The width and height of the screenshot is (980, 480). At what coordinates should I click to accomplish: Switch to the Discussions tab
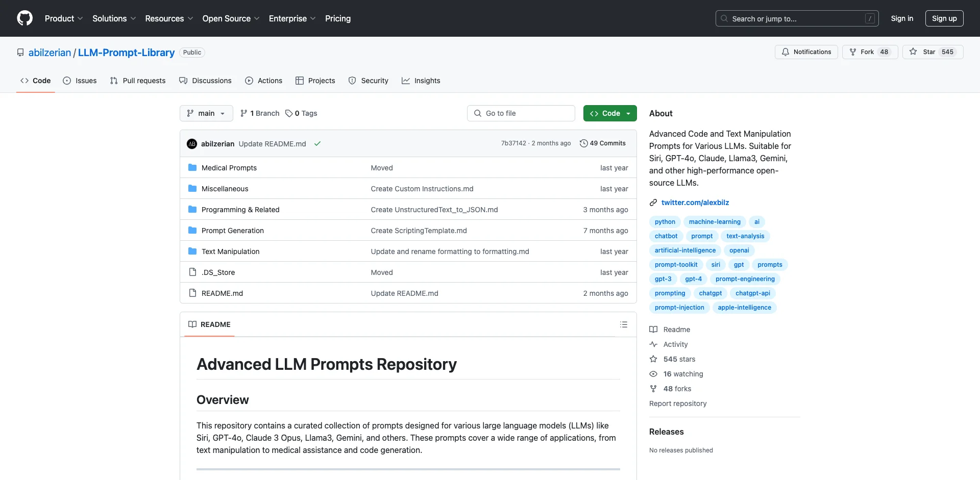(x=205, y=81)
